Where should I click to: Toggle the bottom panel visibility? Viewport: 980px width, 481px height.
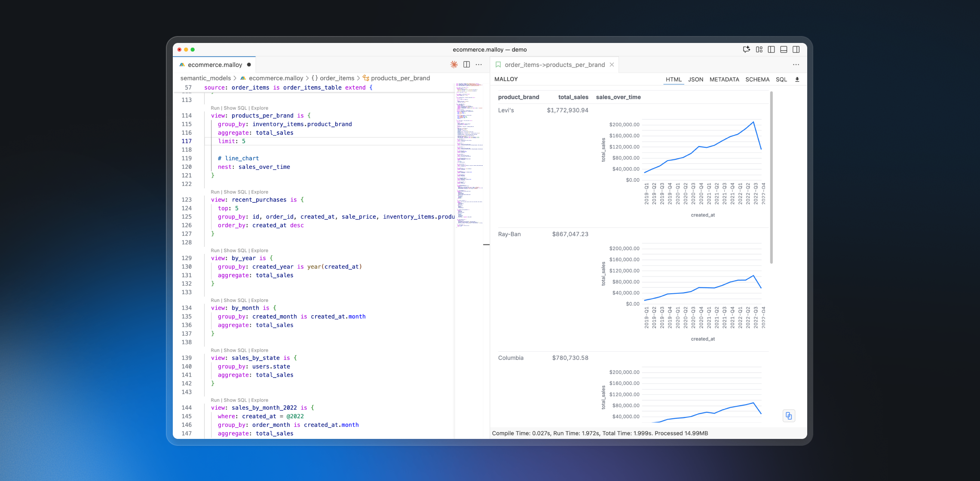[784, 49]
